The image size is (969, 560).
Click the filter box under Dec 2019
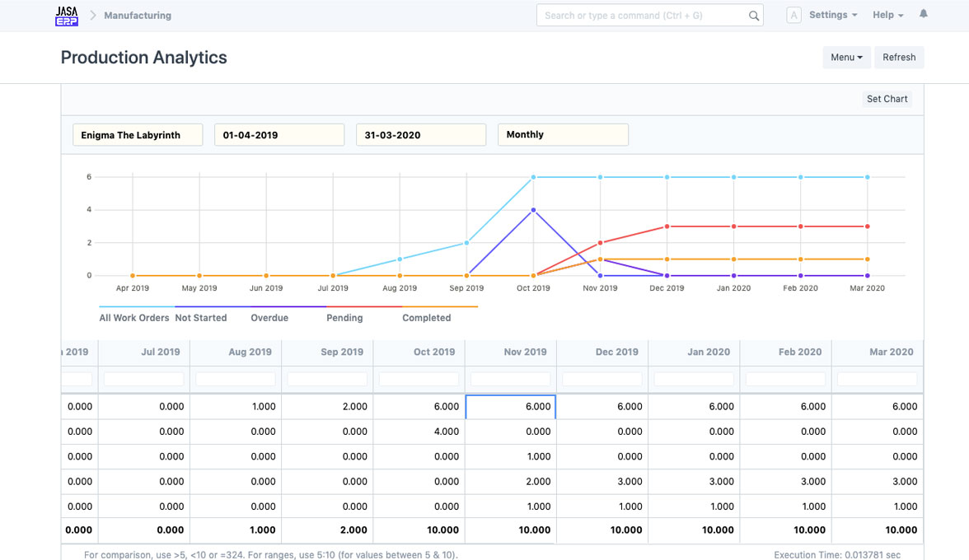602,379
